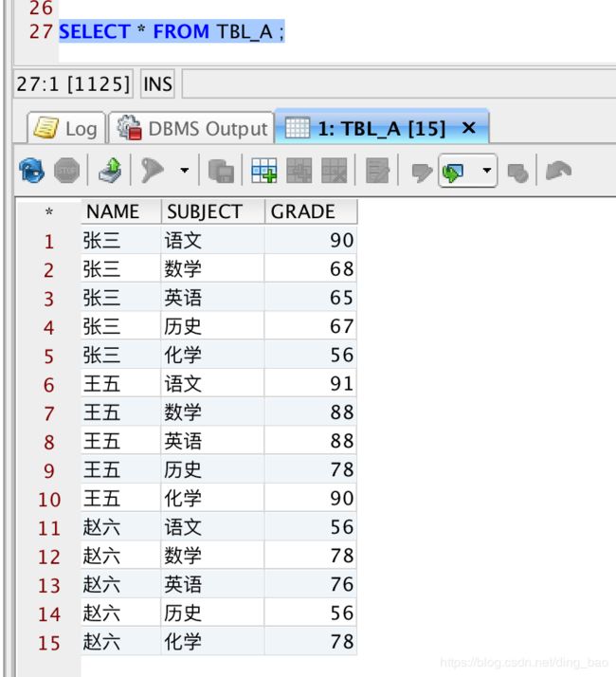Click the gray undo curved arrow icon
The width and height of the screenshot is (616, 677).
tap(558, 171)
